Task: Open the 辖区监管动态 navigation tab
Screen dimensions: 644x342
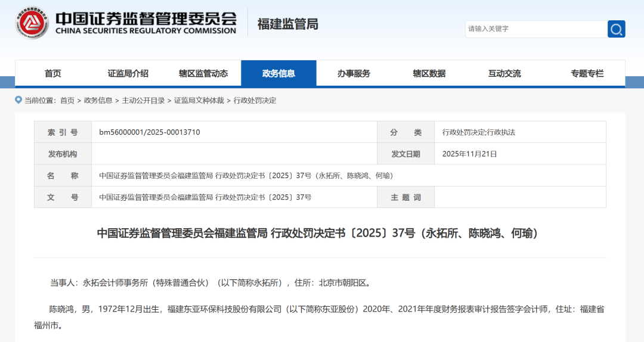Action: tap(203, 73)
